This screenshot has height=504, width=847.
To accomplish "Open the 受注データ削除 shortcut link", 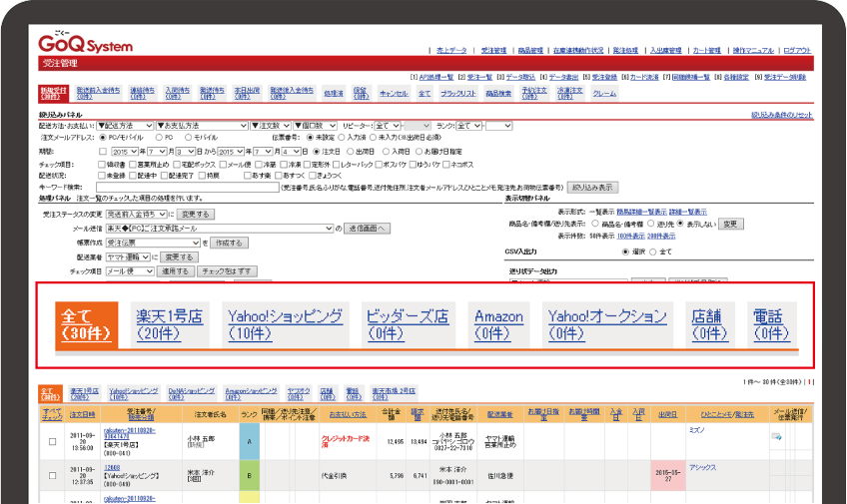I will tap(785, 77).
